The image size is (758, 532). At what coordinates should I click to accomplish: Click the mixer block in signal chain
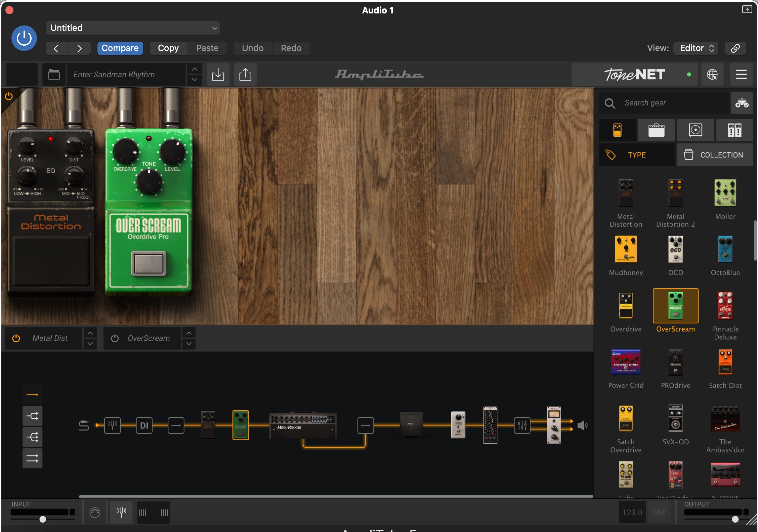[522, 426]
